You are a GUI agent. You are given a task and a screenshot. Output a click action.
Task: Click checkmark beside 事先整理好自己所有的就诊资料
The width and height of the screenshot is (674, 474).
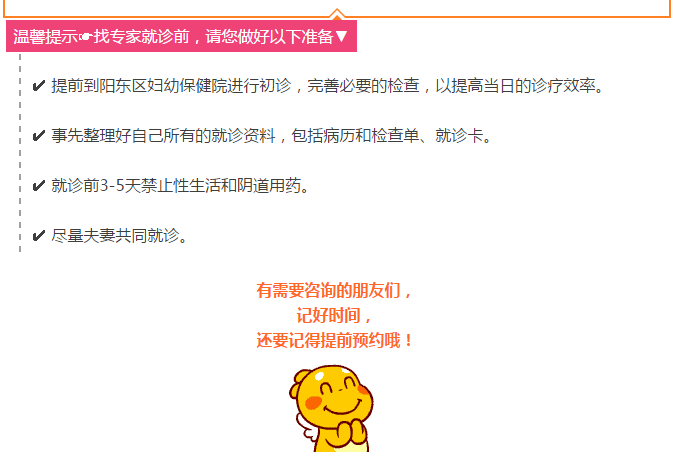point(39,136)
